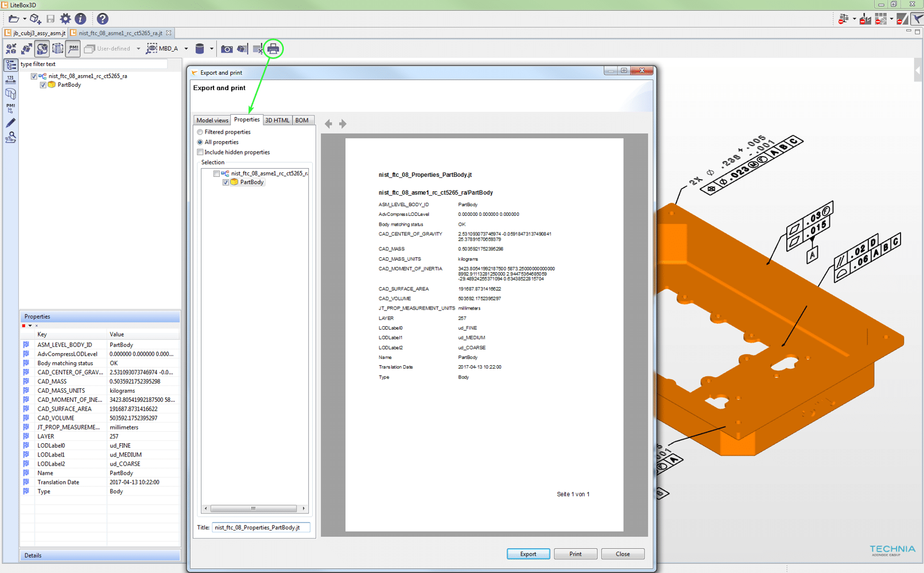Go to previous preview page arrow
The height and width of the screenshot is (573, 924).
[328, 123]
